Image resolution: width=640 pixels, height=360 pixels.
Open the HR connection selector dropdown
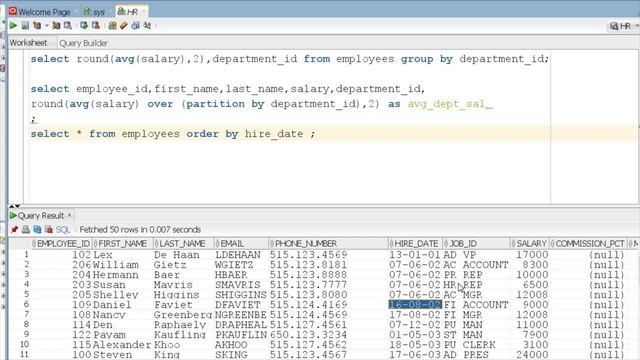625,26
